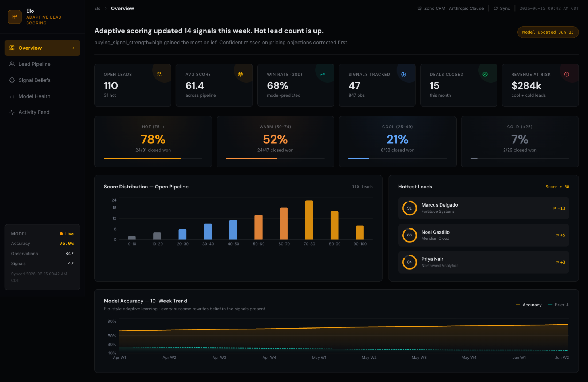Click the +13 trend arrow indicator

click(559, 208)
